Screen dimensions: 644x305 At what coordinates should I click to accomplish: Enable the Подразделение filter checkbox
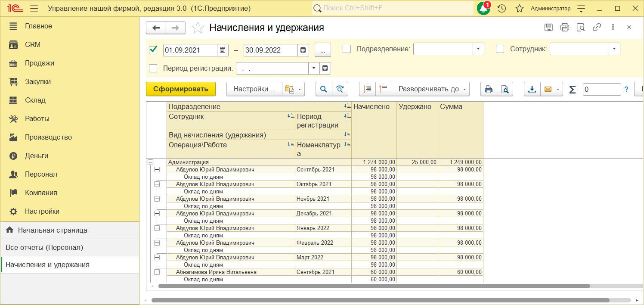[x=347, y=49]
